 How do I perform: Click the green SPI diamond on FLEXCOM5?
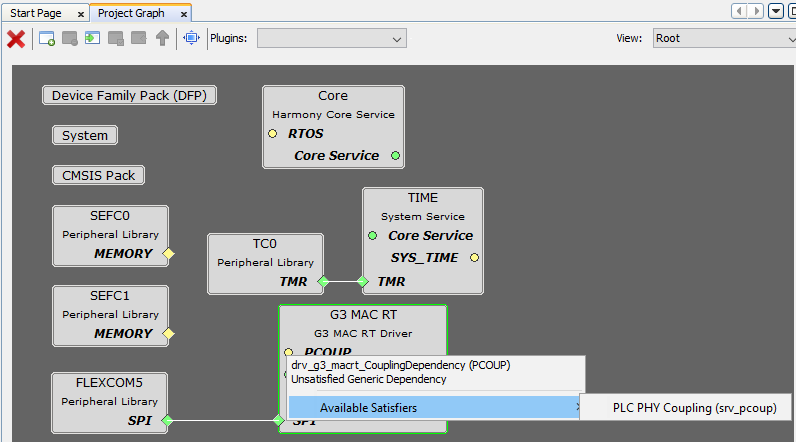167,420
